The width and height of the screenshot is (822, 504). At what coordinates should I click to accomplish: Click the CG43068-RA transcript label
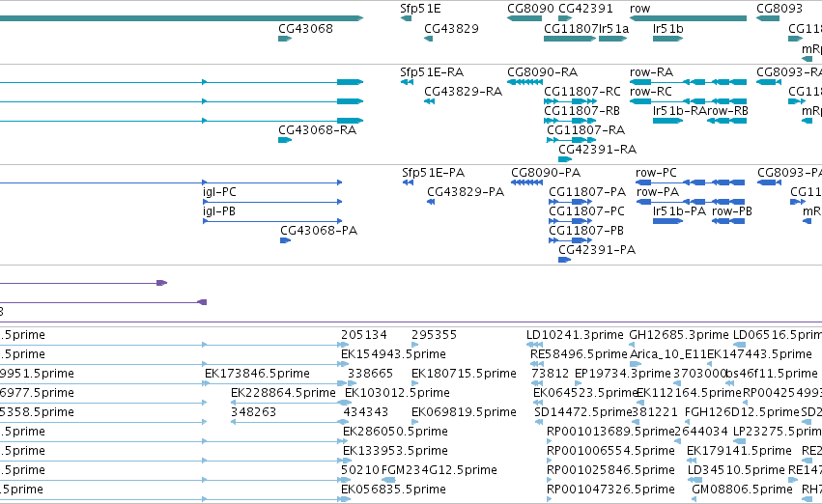[318, 130]
